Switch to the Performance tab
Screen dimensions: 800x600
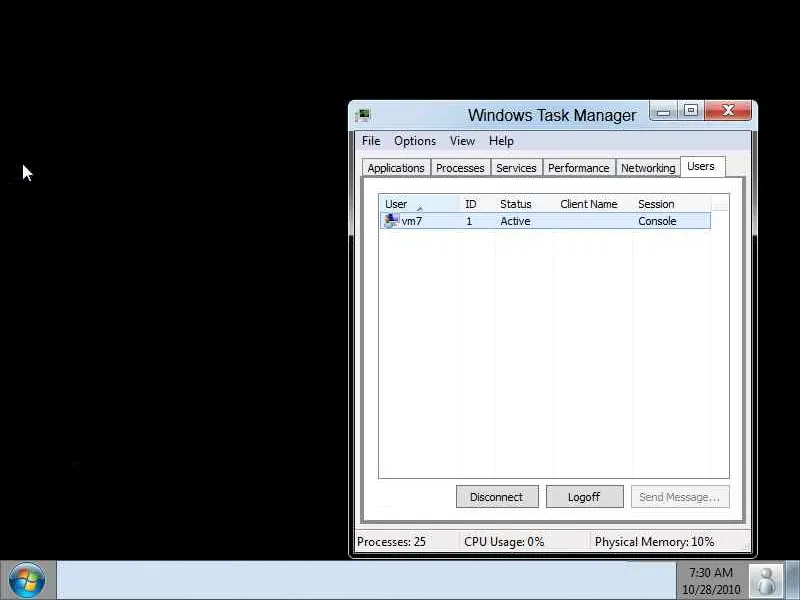coord(579,168)
